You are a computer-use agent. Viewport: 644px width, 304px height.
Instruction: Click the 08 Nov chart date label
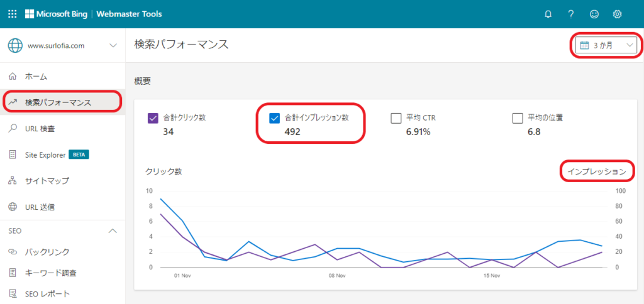[x=336, y=276]
